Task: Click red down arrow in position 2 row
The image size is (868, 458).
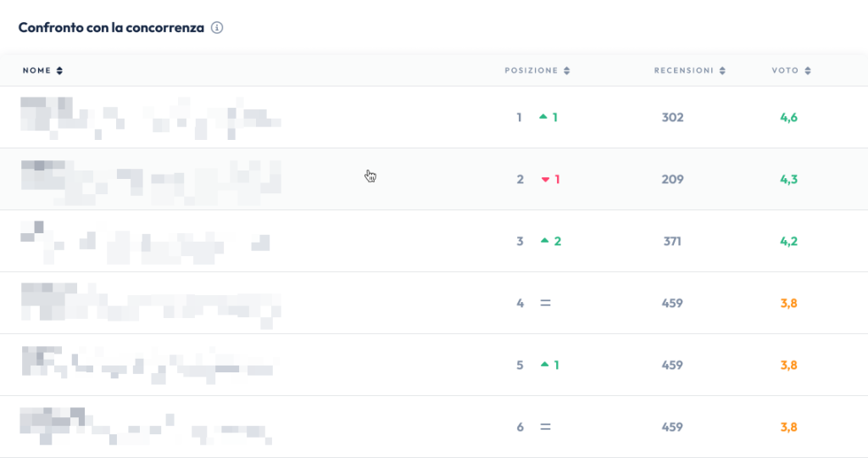Action: tap(545, 180)
